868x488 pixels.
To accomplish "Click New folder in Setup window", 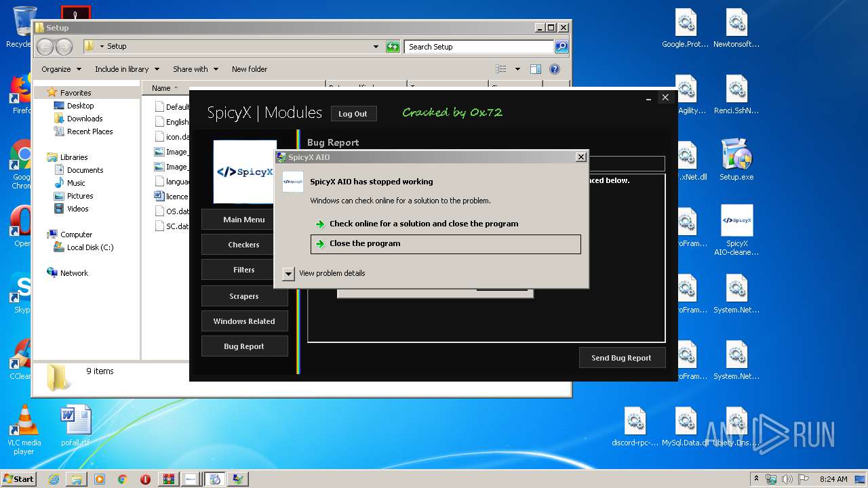I will 250,69.
